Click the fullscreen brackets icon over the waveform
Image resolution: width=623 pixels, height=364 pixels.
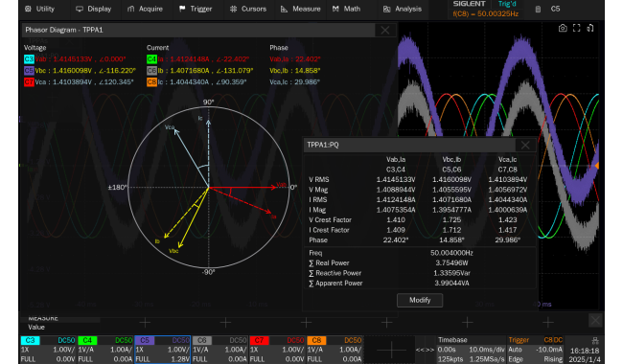click(x=576, y=28)
